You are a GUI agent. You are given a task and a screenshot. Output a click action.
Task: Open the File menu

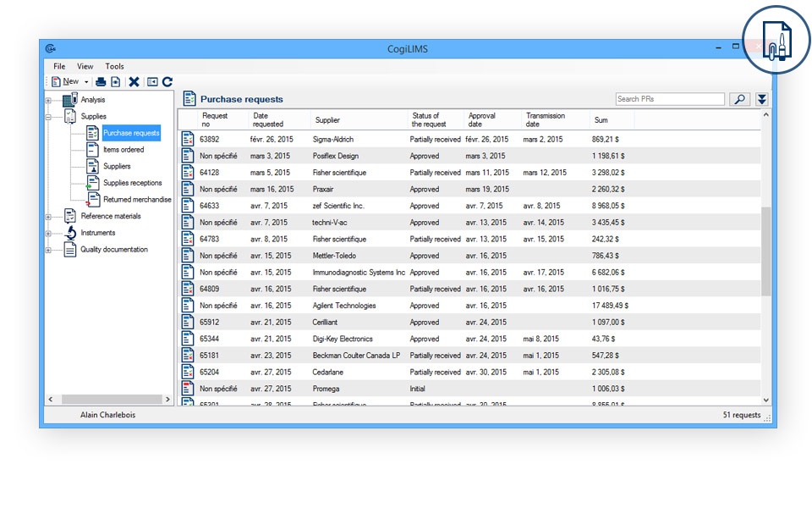(59, 66)
